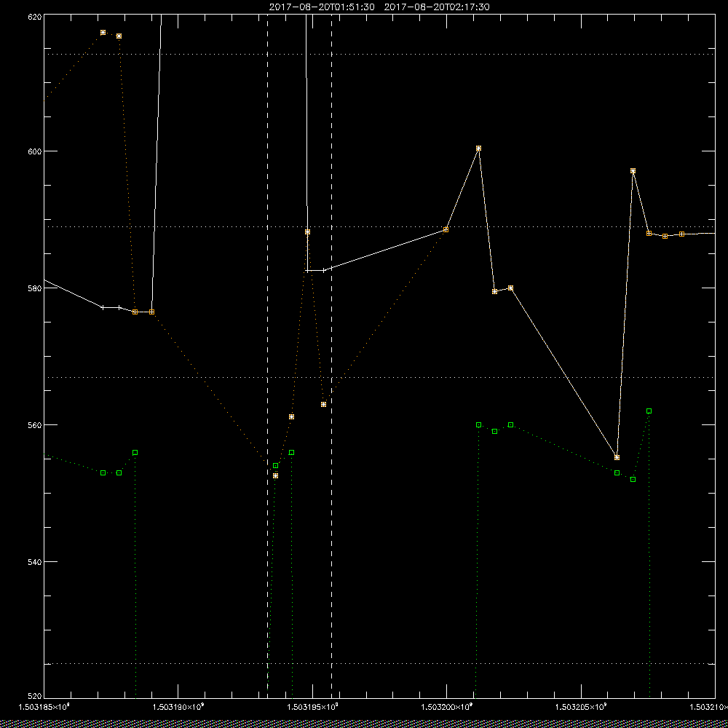Click the 520 y-axis label

(x=35, y=697)
